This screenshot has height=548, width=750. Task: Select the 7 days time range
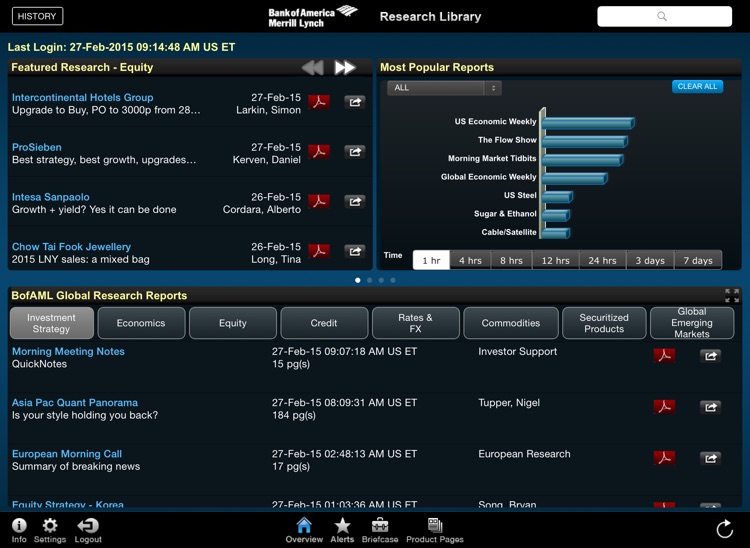tap(698, 260)
